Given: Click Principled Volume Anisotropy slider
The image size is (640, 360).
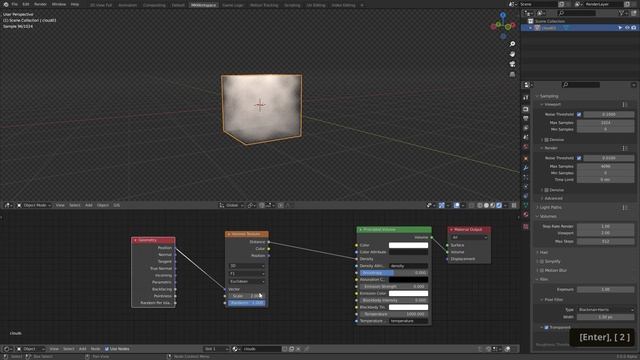Looking at the screenshot, I should 393,273.
